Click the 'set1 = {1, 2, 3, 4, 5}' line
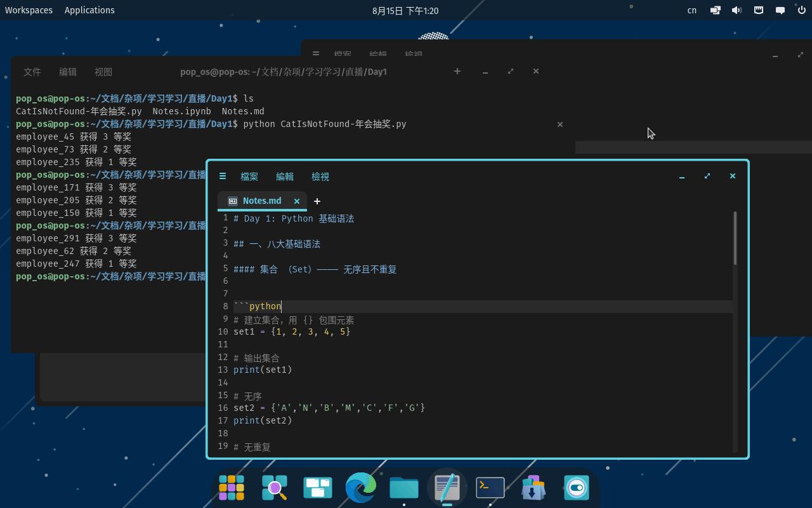The width and height of the screenshot is (812, 508). tap(292, 331)
